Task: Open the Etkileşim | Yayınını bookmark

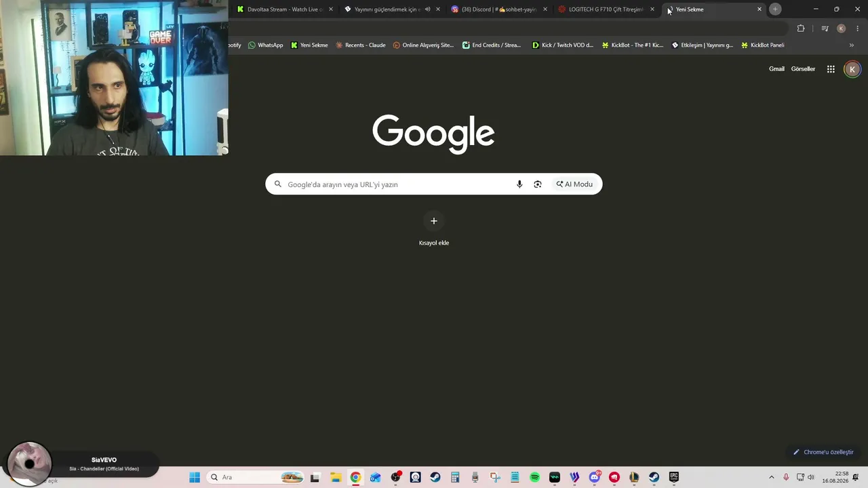Action: click(702, 45)
